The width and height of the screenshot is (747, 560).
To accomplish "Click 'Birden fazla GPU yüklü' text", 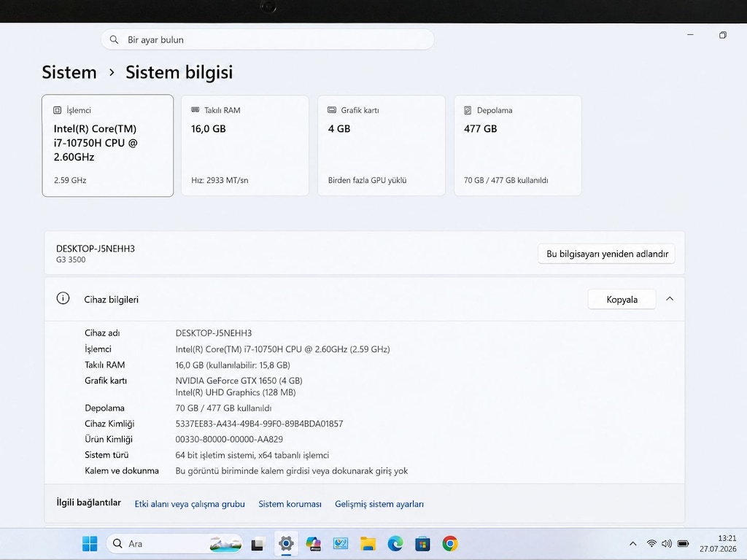I will point(368,180).
